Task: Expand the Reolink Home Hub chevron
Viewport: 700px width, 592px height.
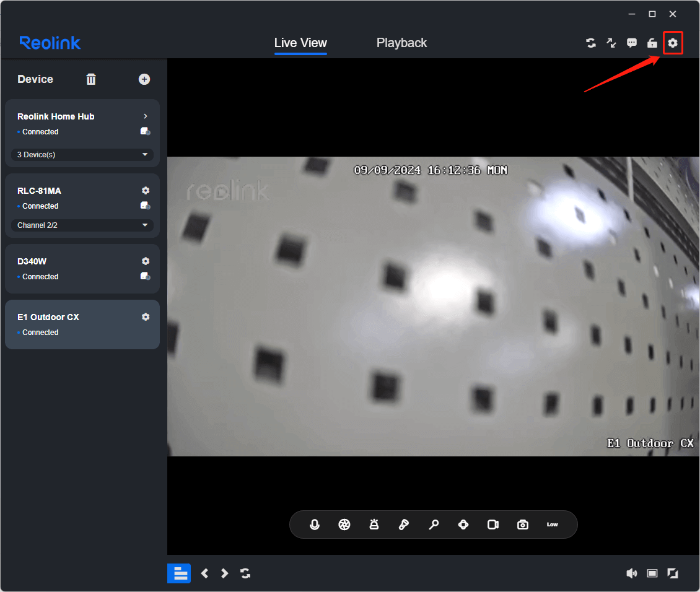Action: click(146, 116)
